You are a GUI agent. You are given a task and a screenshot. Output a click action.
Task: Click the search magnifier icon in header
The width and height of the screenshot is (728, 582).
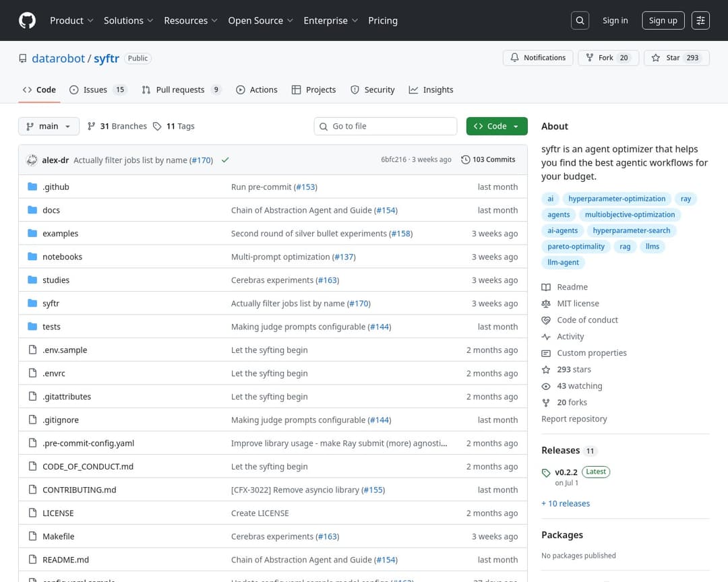pos(580,20)
